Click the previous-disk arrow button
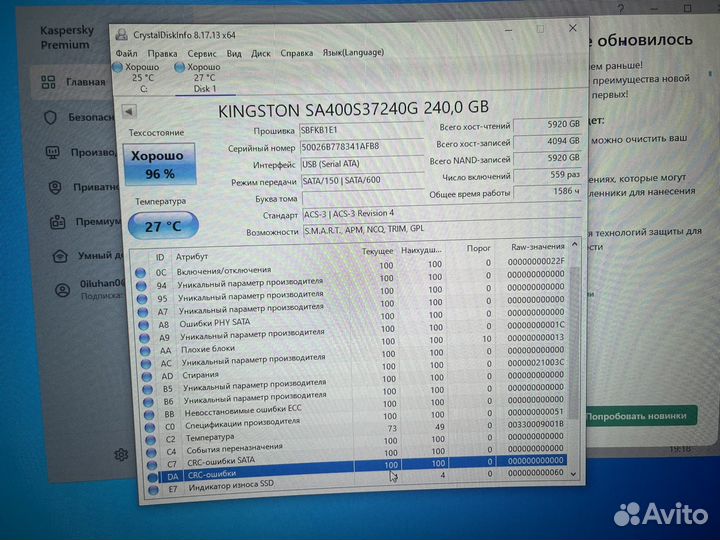 [x=129, y=111]
